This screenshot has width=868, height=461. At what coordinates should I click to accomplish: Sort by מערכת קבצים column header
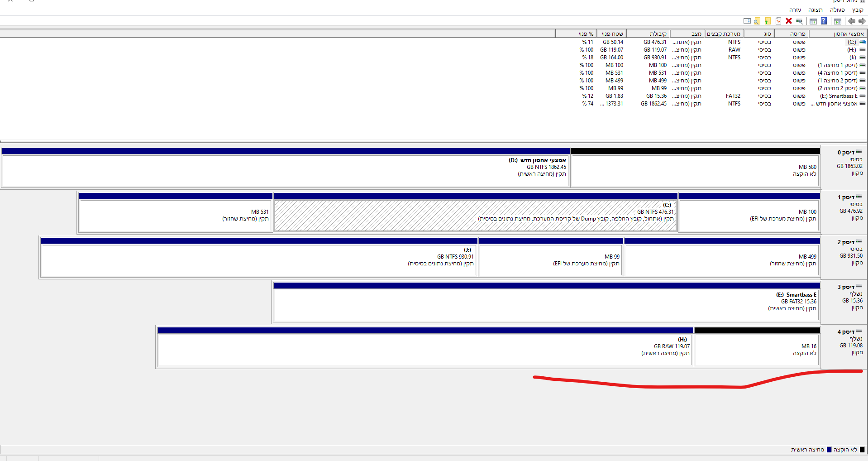pos(724,34)
